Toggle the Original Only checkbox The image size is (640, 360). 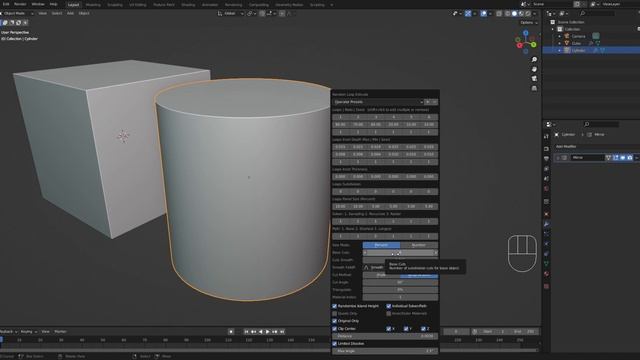(335, 321)
